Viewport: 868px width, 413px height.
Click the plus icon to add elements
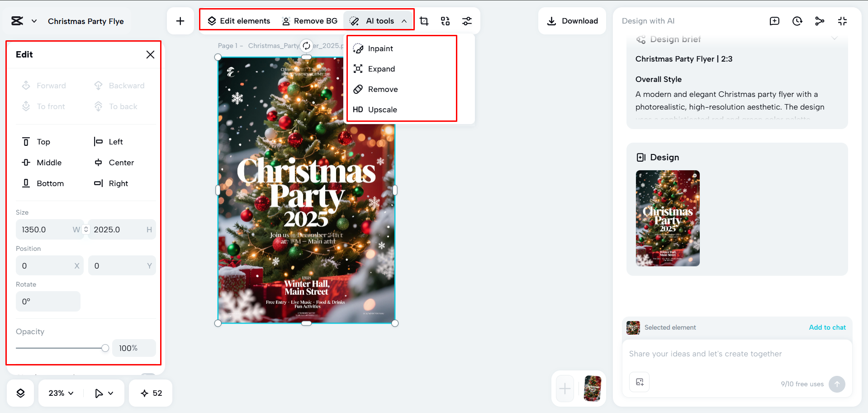180,21
